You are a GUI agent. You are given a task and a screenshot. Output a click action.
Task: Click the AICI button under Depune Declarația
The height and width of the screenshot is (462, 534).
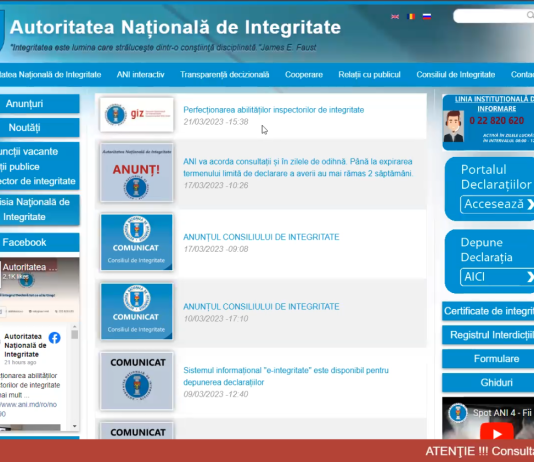(497, 277)
